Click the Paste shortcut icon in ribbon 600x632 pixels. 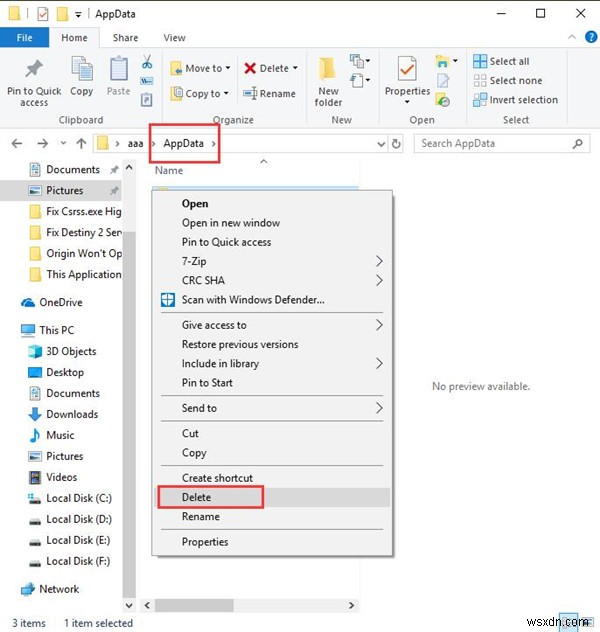pos(146,99)
